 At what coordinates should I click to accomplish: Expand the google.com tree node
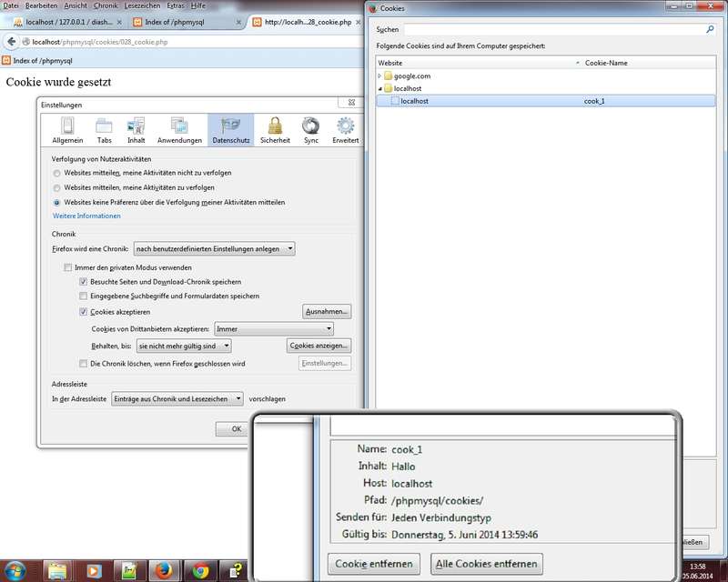(379, 75)
